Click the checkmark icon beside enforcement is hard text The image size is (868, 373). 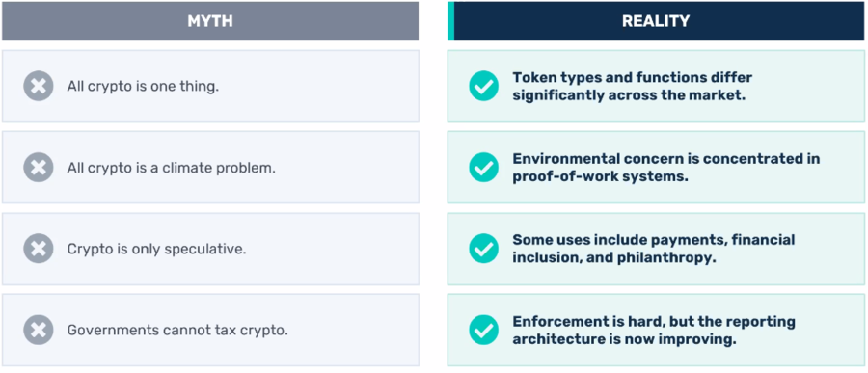click(x=484, y=330)
